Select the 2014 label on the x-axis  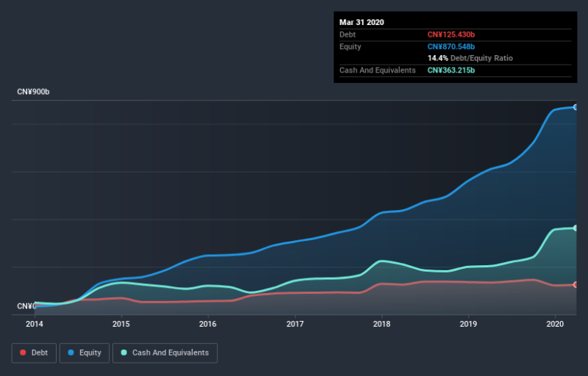[x=35, y=324]
